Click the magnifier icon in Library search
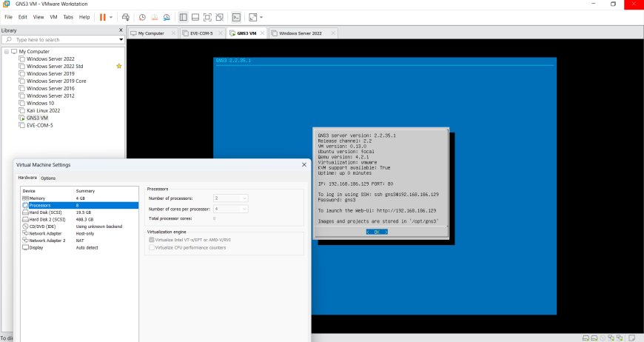 point(9,40)
